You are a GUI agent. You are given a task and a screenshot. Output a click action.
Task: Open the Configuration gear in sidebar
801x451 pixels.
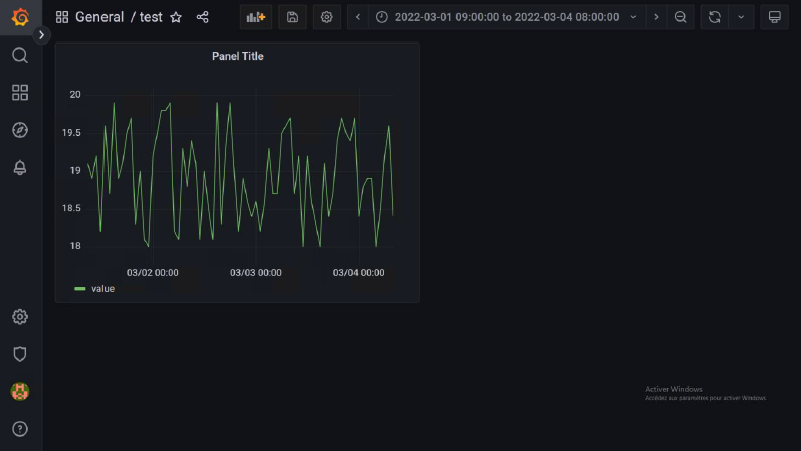(20, 317)
